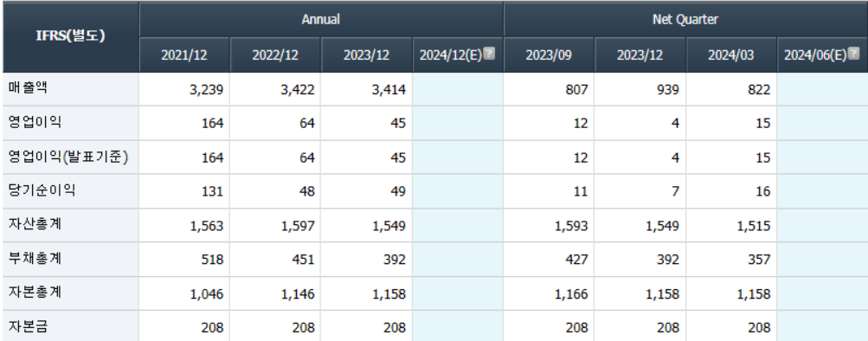Select the 영업이익 row label
The width and height of the screenshot is (868, 341).
[x=35, y=122]
